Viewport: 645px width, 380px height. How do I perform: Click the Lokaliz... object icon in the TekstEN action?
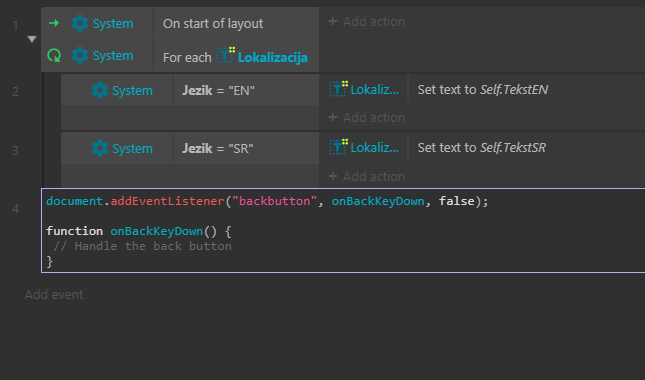[x=339, y=89]
